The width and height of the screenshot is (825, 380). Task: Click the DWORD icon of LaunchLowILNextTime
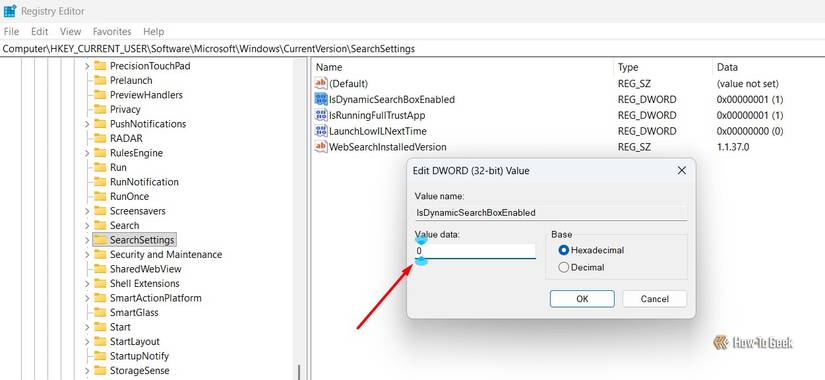pyautogui.click(x=320, y=131)
